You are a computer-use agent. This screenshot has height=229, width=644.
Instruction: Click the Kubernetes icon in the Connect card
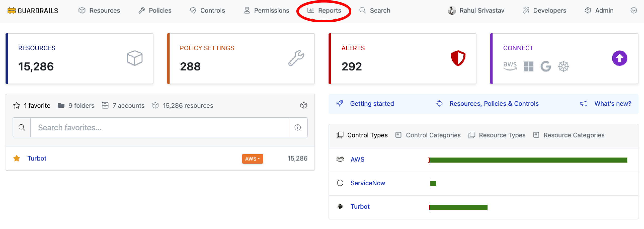[x=564, y=66]
